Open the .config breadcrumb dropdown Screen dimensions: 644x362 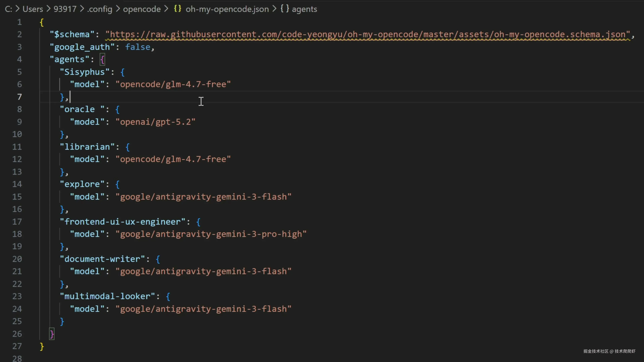tap(99, 9)
